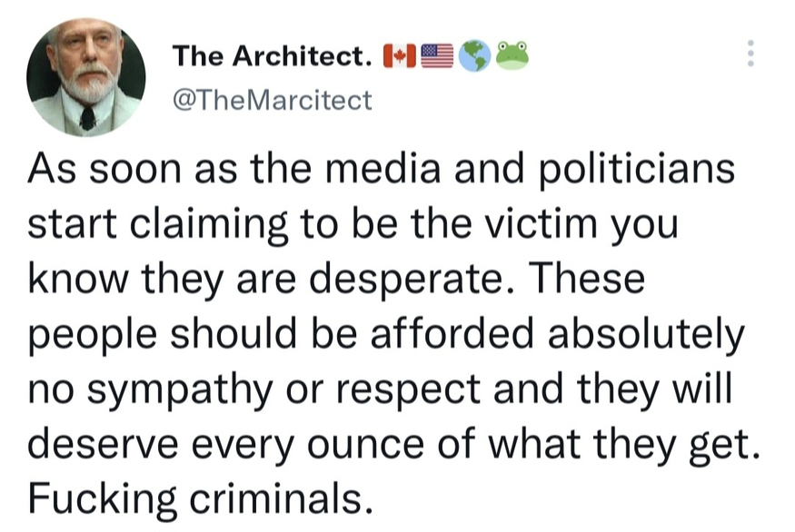The image size is (795, 532).
Task: Open the tweet's three-dot more menu
Action: pyautogui.click(x=750, y=54)
